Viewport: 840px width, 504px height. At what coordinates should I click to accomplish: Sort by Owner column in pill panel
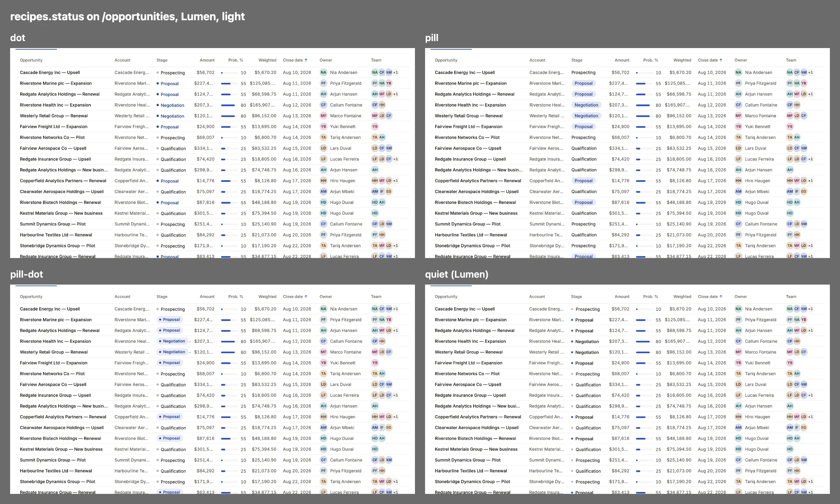click(740, 60)
